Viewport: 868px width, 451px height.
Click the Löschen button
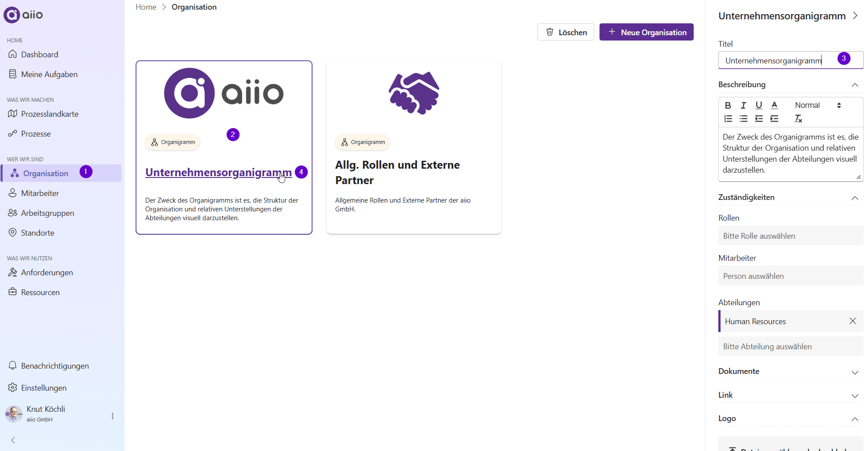pyautogui.click(x=566, y=32)
